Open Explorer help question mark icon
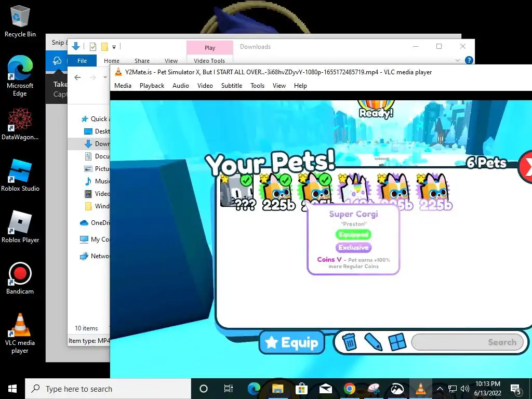The height and width of the screenshot is (399, 532). [469, 60]
